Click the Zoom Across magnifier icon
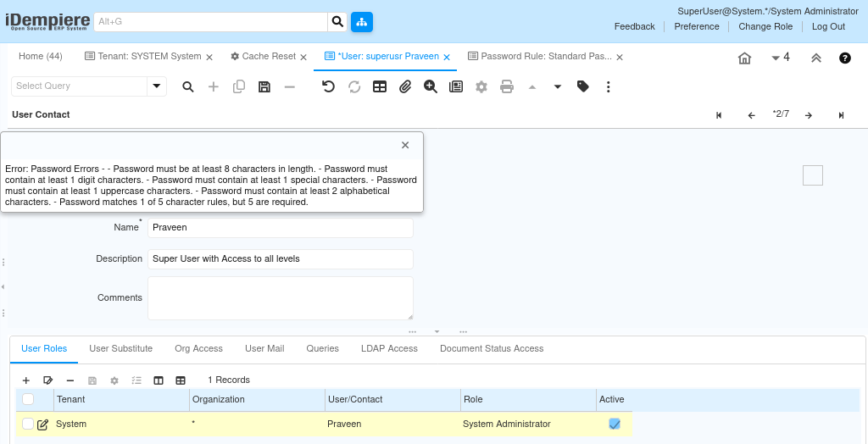The image size is (868, 444). tap(431, 86)
